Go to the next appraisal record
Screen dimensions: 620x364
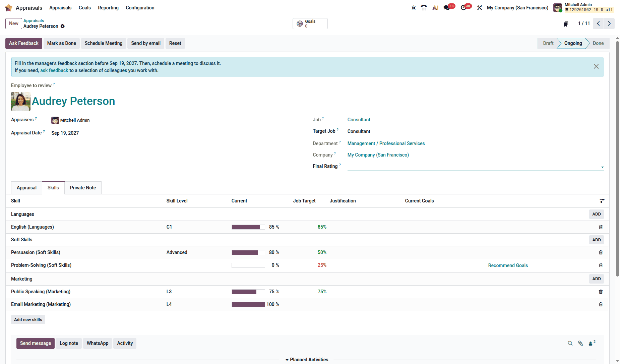pyautogui.click(x=609, y=23)
